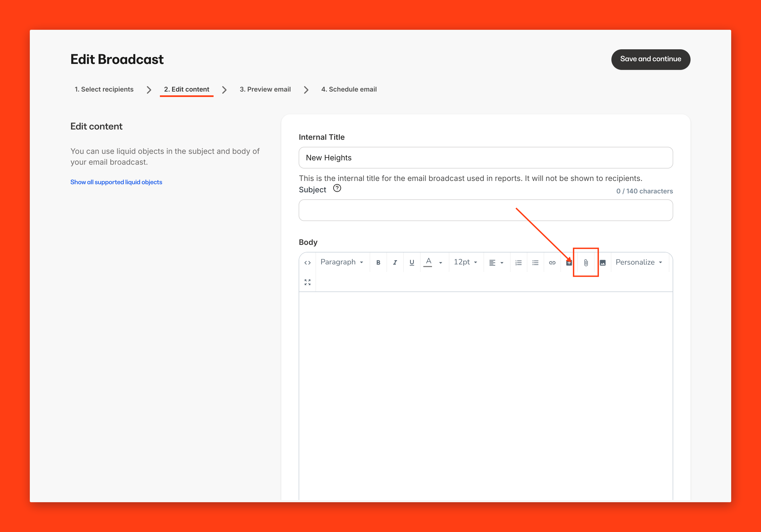Open source code view in editor

coord(307,263)
